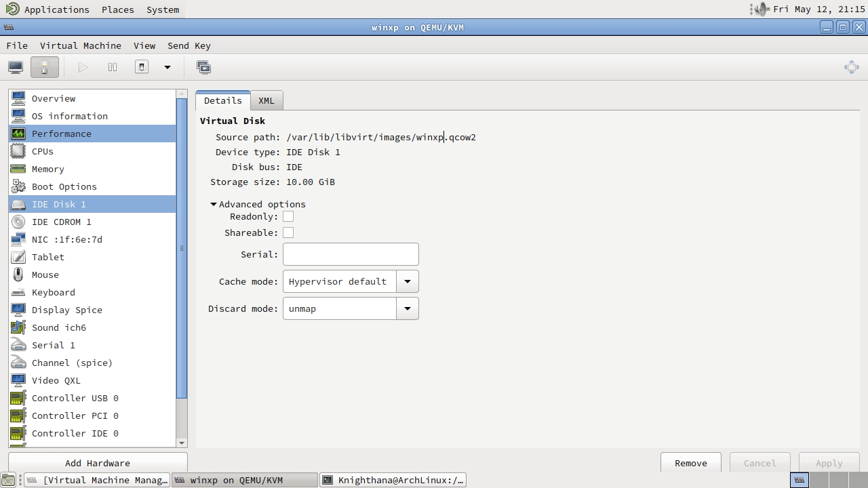Image resolution: width=868 pixels, height=488 pixels.
Task: Click the fullscreen toggle icon at right
Action: 852,67
